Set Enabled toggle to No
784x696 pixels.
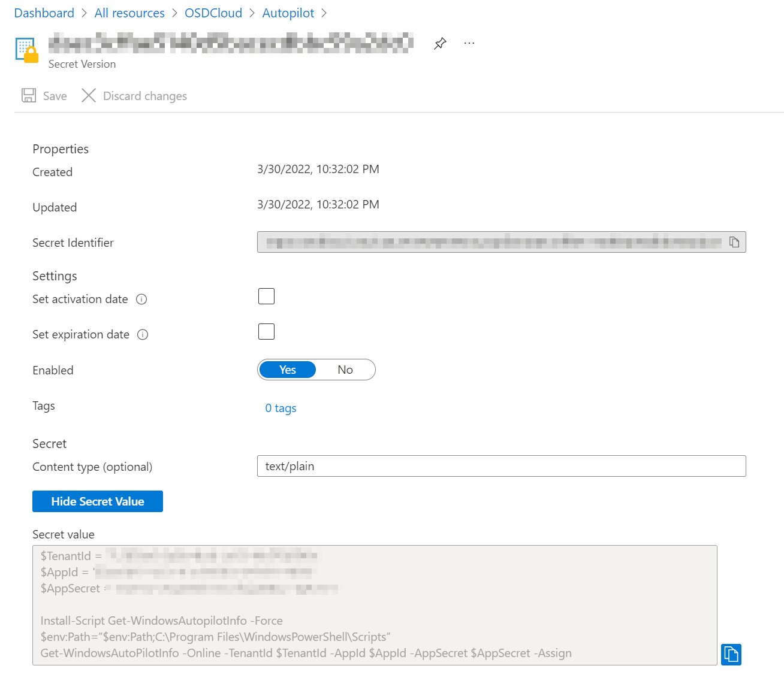pyautogui.click(x=345, y=370)
